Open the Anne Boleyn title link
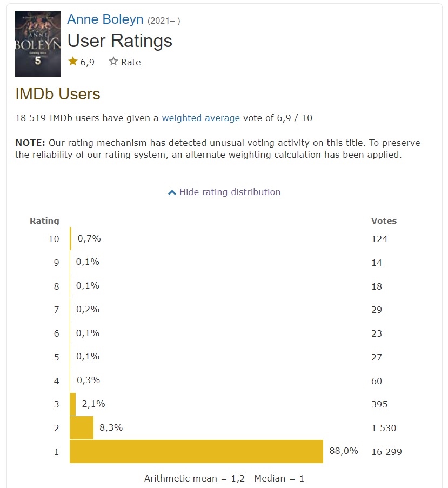Screen dimensions: 448x488 (105, 20)
